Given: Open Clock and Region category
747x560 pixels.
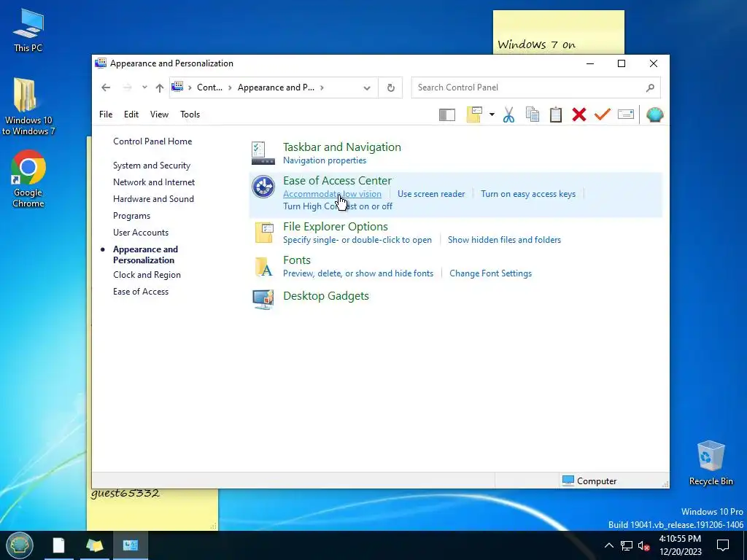Looking at the screenshot, I should (x=147, y=275).
